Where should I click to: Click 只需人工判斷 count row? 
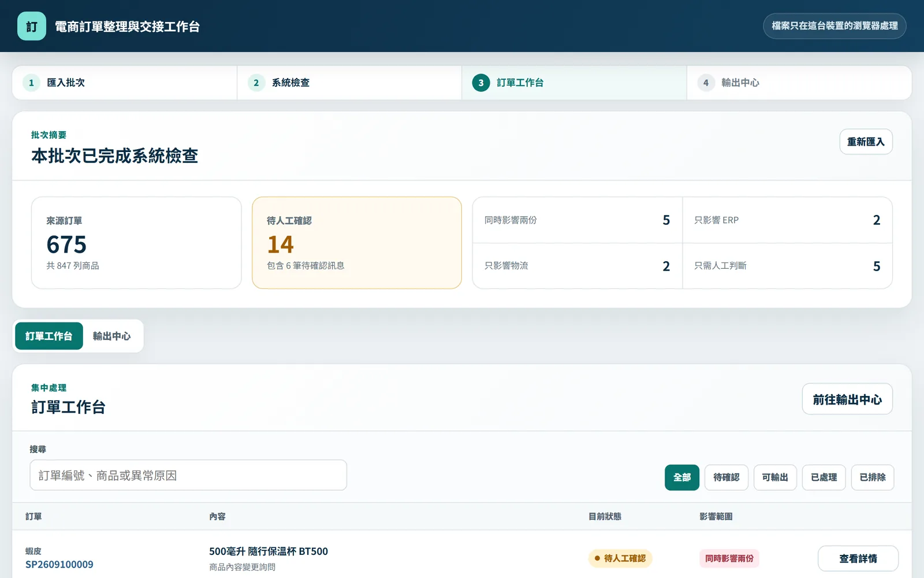tap(788, 266)
